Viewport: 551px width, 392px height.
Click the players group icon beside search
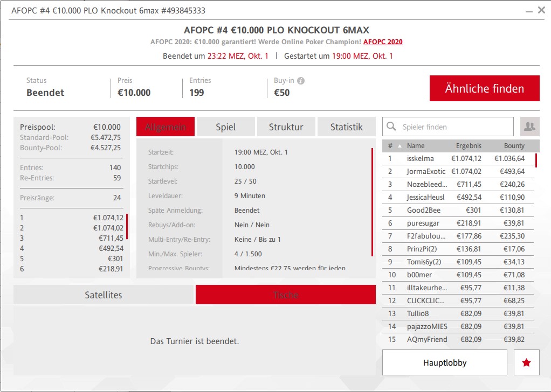(529, 127)
